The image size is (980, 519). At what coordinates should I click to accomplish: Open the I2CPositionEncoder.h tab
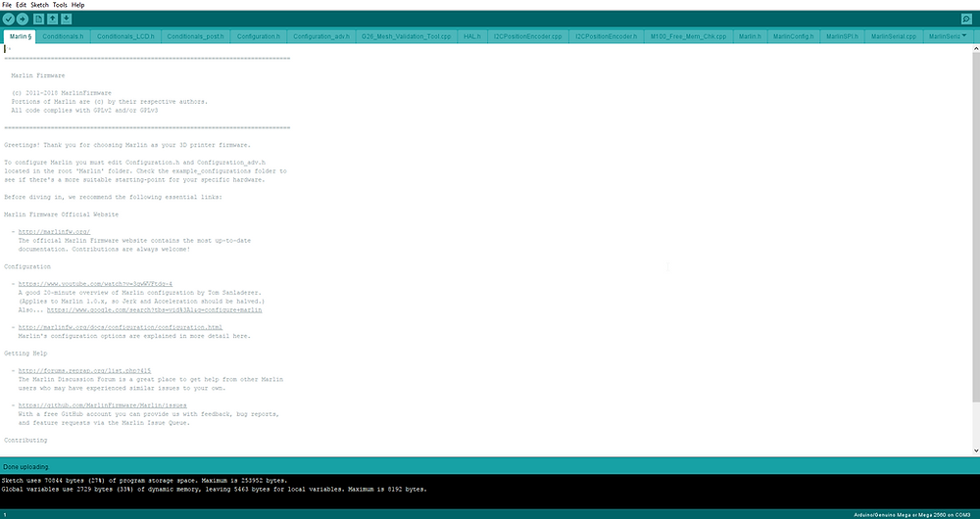pos(607,36)
